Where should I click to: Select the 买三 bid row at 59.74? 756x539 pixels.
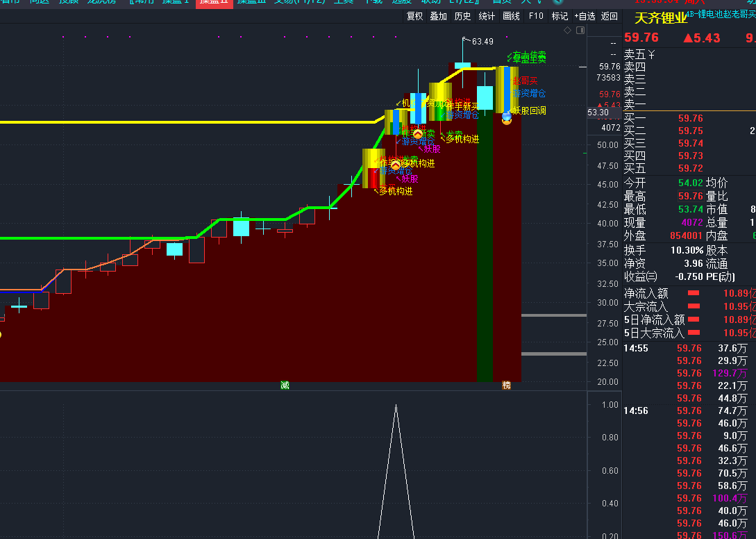point(689,143)
